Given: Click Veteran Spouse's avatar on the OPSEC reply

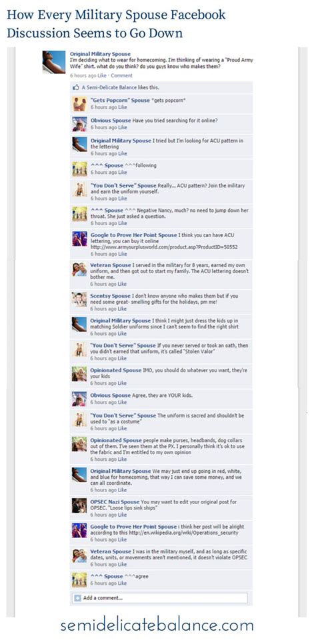Looking at the screenshot, I should tap(79, 555).
